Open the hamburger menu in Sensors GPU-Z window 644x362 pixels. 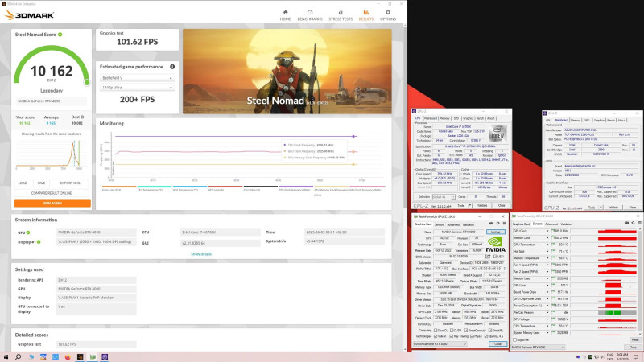click(x=639, y=223)
